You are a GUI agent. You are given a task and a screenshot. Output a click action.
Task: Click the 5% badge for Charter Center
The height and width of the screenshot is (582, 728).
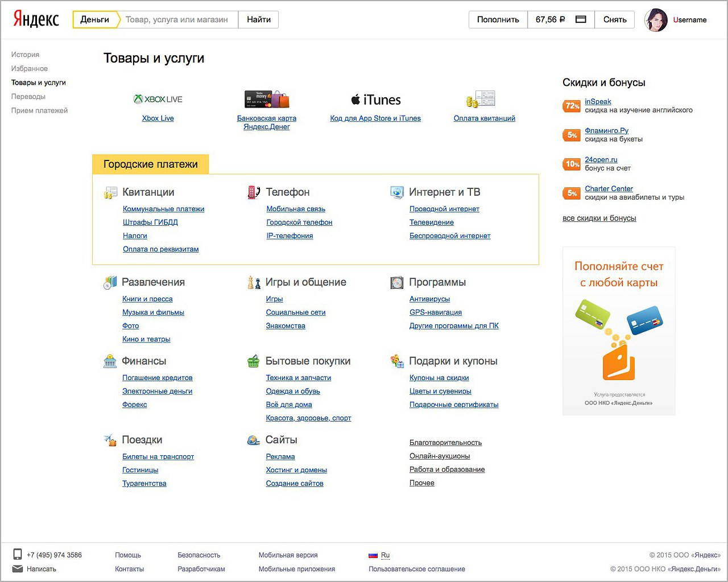[572, 193]
